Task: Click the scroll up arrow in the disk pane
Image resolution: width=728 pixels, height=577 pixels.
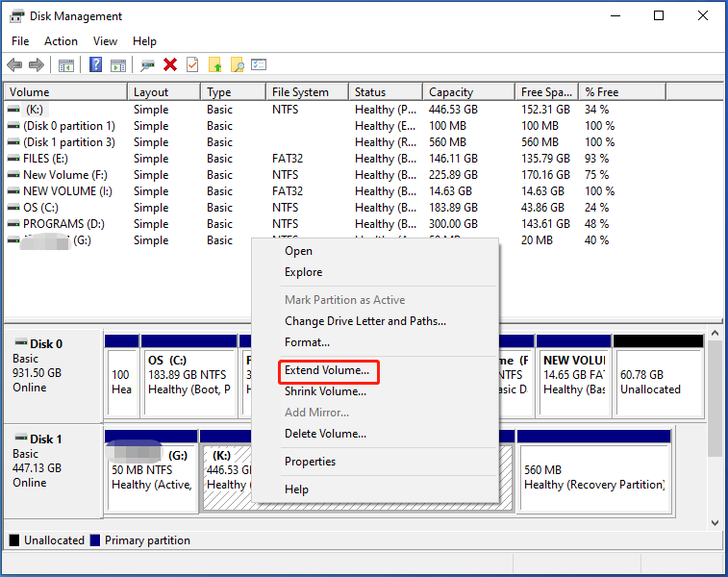Action: (x=715, y=334)
